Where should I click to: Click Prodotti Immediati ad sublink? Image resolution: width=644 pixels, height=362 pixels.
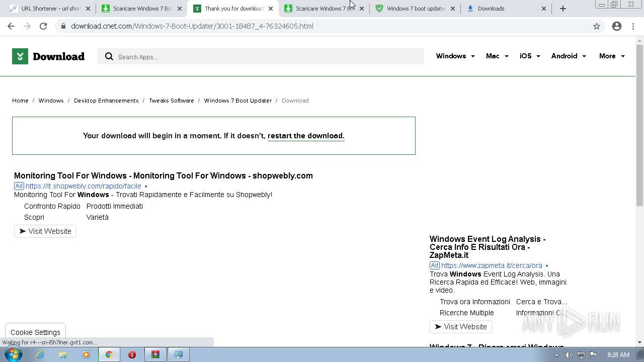click(115, 206)
